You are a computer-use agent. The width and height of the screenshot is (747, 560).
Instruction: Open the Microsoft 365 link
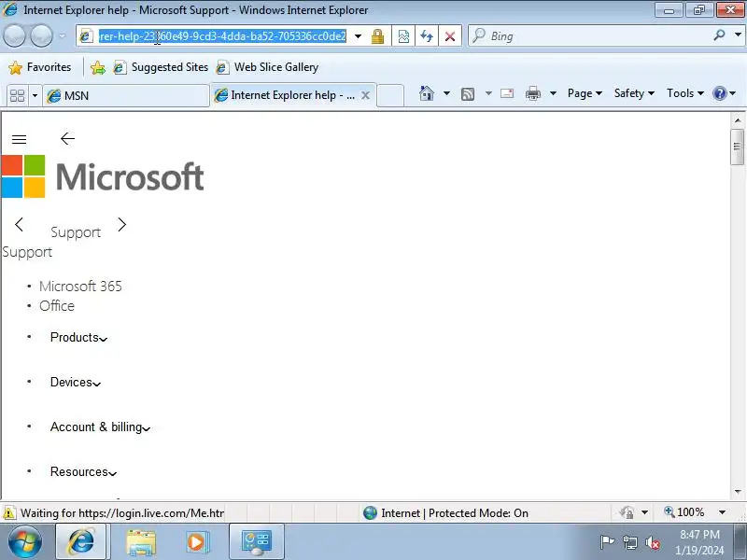pos(80,287)
